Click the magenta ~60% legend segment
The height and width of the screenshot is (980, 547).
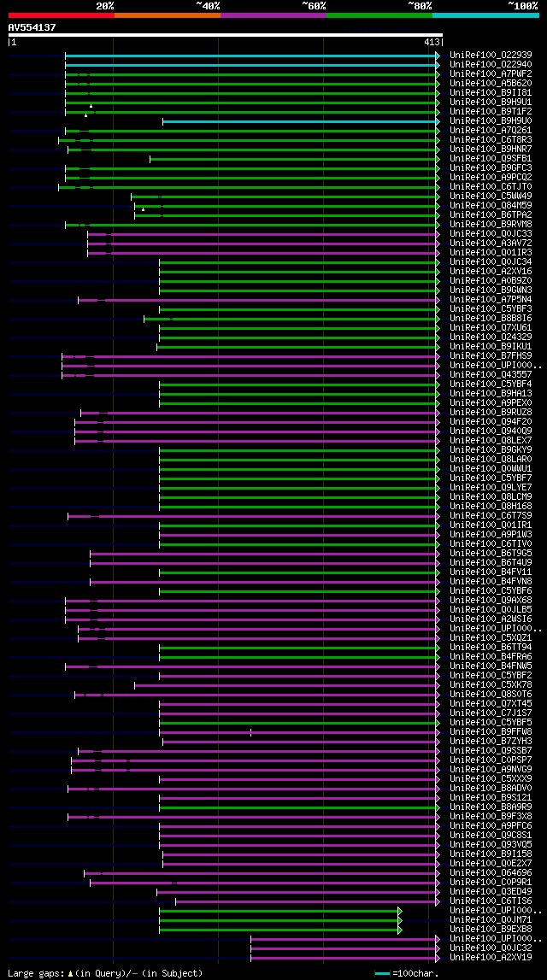point(273,15)
